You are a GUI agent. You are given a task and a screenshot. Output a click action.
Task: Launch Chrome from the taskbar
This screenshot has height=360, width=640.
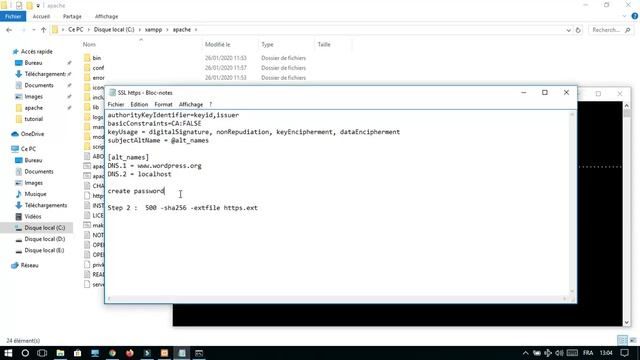112,353
